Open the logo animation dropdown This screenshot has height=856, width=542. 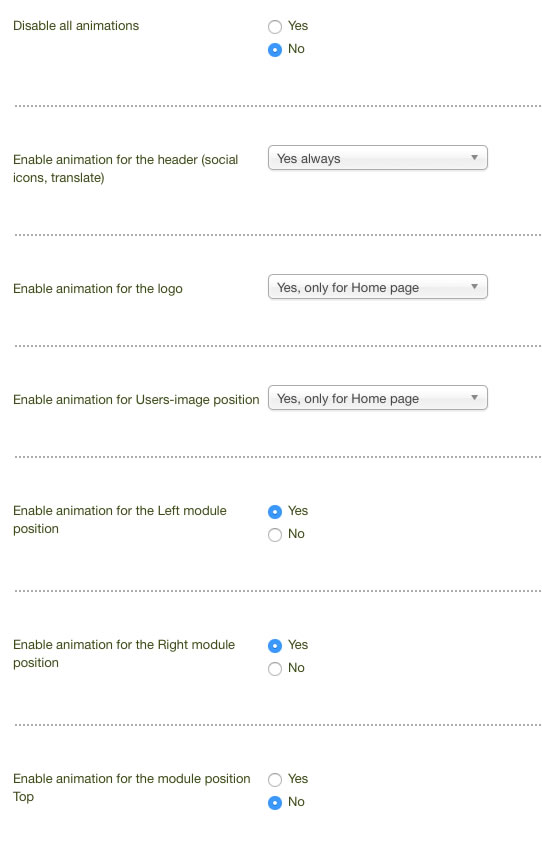click(377, 287)
